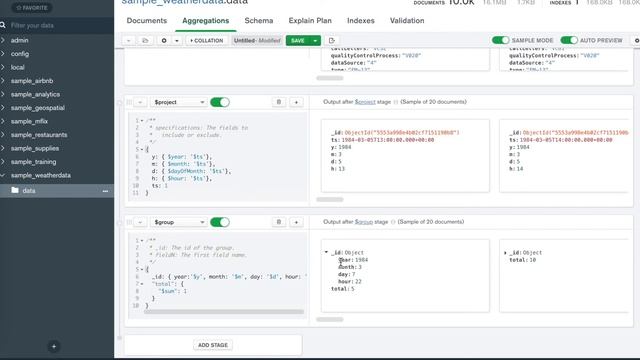The height and width of the screenshot is (360, 640).
Task: Collapse the pipeline toolbar chevron
Action: 129,40
